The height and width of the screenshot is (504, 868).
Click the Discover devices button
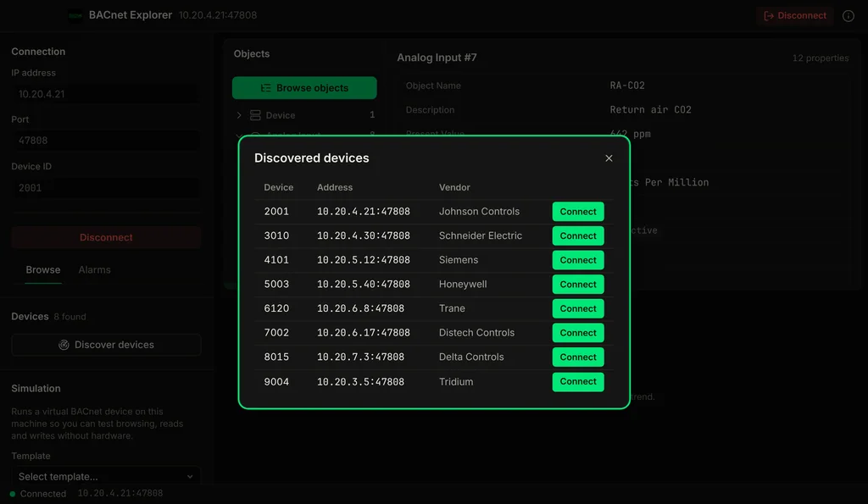(x=106, y=345)
